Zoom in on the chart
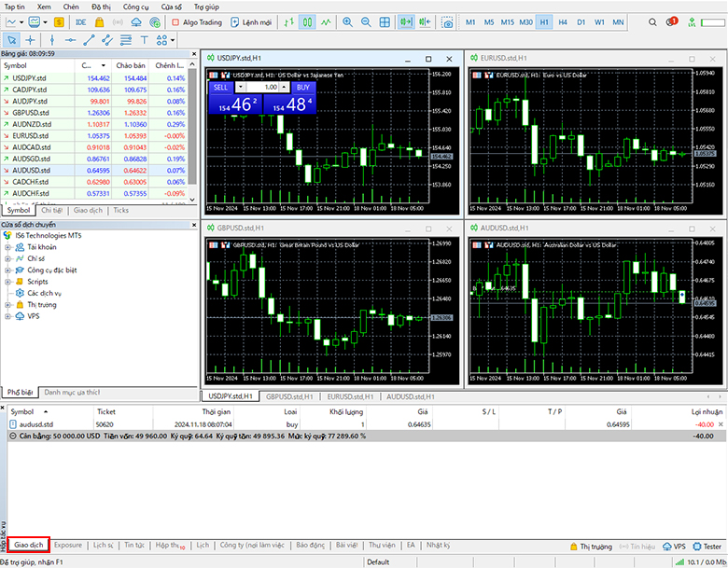This screenshot has height=568, width=728. tap(347, 22)
